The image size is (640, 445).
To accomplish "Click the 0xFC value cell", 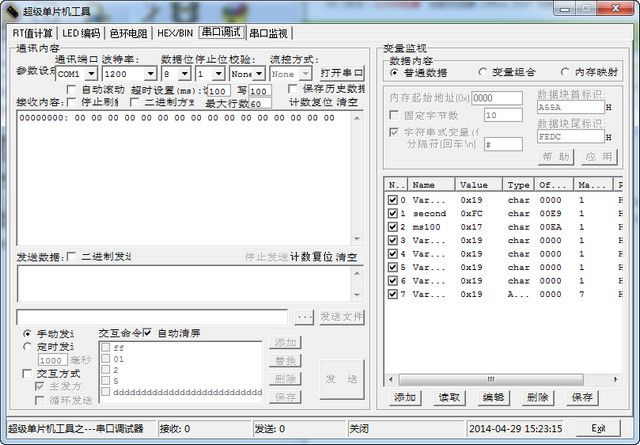I will click(x=471, y=214).
